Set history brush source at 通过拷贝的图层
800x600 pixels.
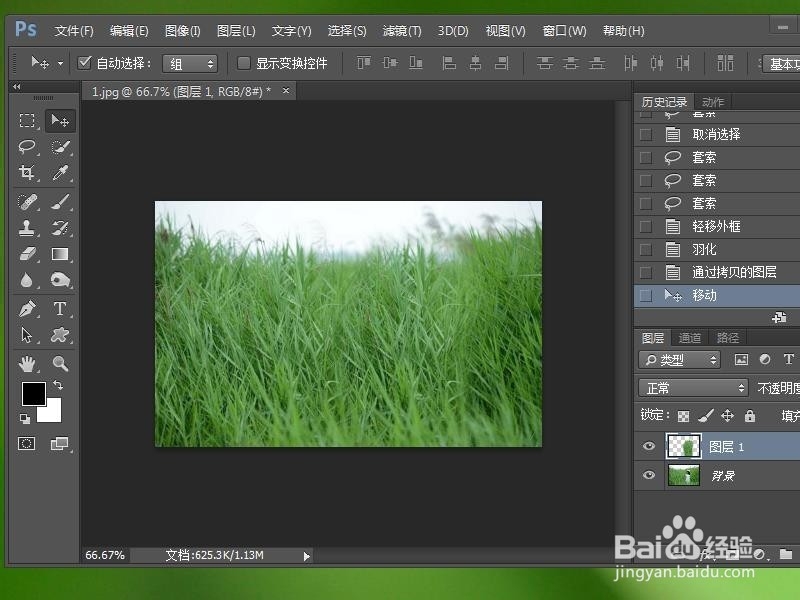coord(645,272)
